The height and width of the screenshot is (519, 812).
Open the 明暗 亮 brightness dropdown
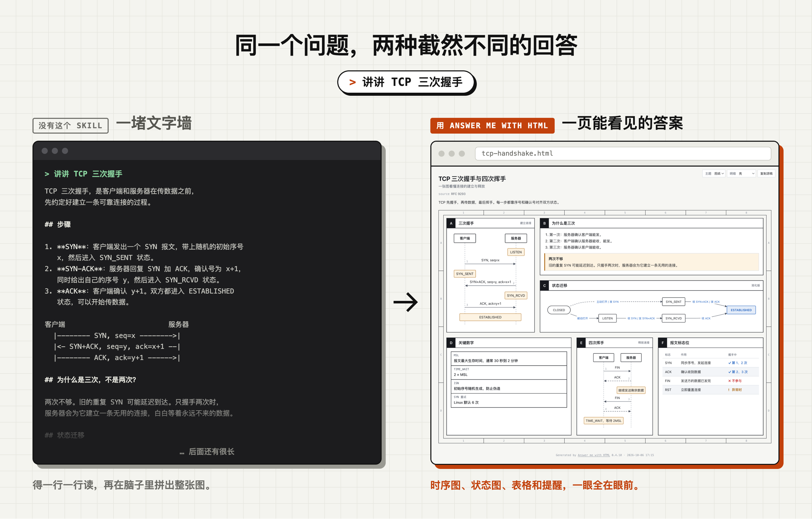[x=741, y=173]
